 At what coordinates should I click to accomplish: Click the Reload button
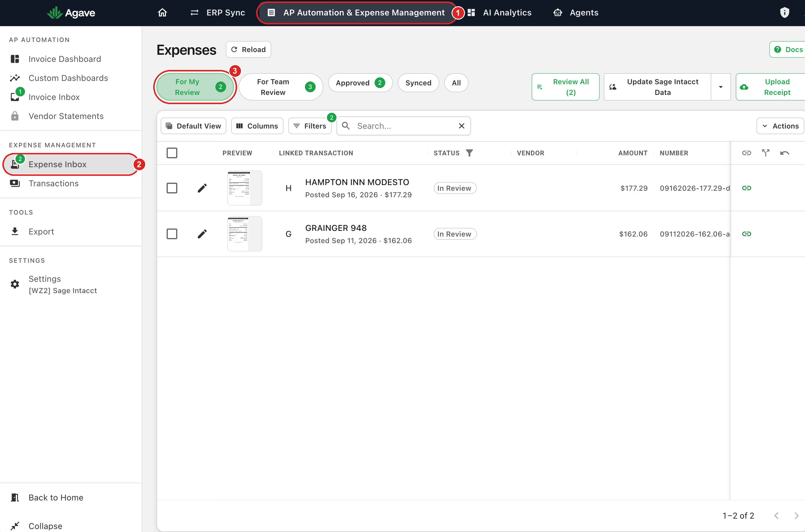pyautogui.click(x=248, y=49)
